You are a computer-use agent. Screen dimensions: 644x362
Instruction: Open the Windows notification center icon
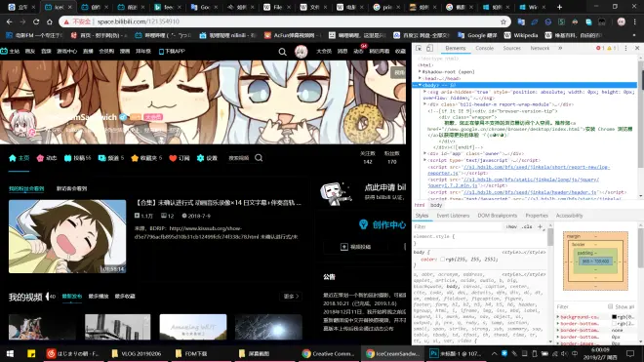[x=630, y=353]
